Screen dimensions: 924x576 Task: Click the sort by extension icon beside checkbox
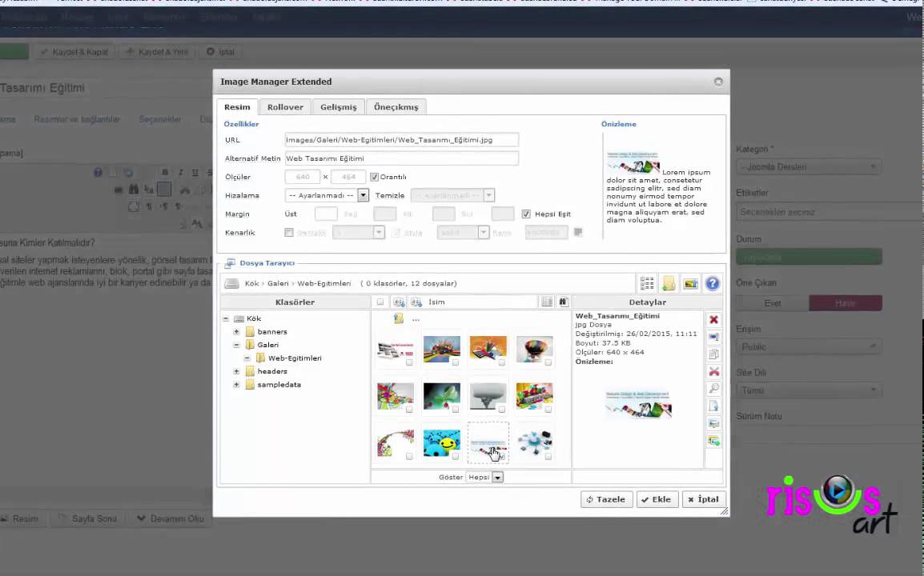point(399,302)
